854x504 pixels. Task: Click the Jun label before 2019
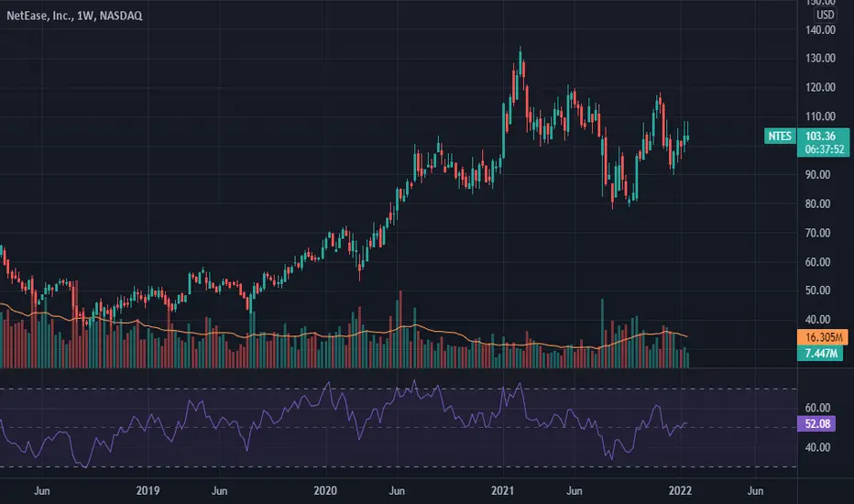[42, 491]
